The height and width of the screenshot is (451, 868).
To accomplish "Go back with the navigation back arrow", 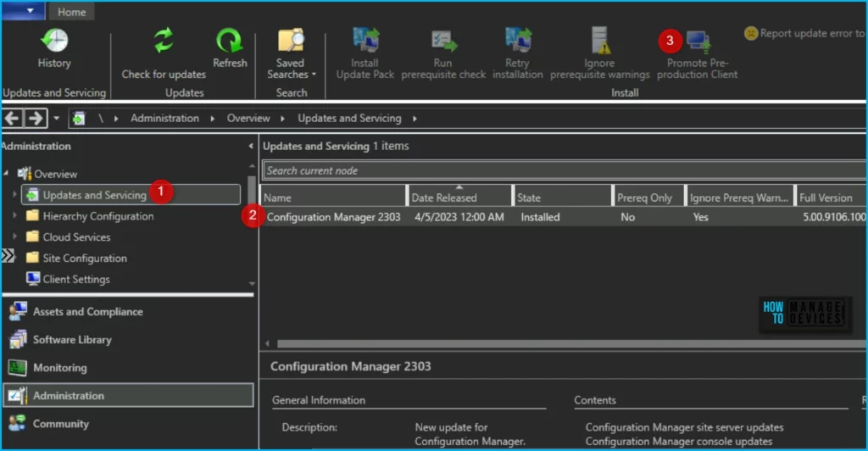I will click(x=13, y=118).
